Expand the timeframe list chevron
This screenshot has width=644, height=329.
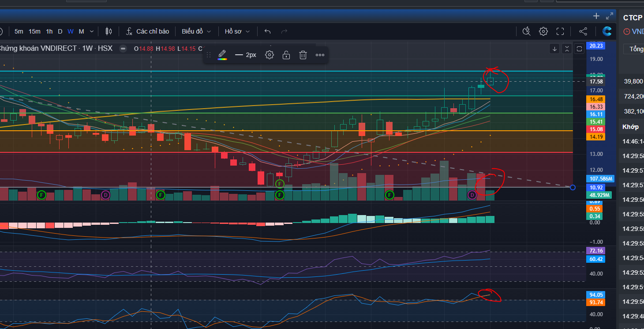(92, 31)
